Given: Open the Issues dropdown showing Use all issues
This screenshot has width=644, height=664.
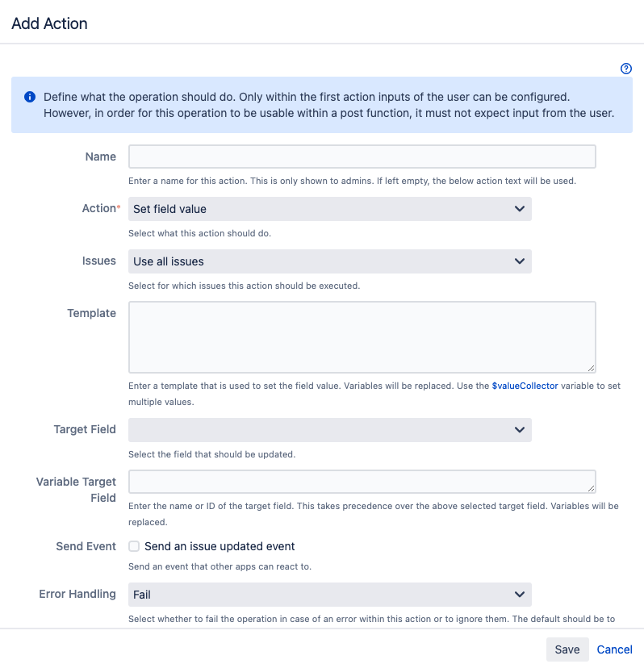Looking at the screenshot, I should tap(329, 261).
